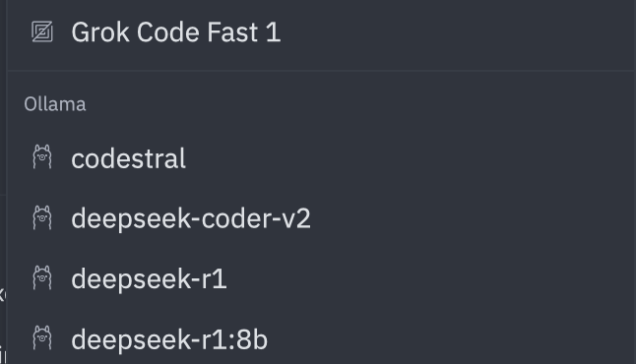Screen dimensions: 636x364
Task: Click the "Fast 1" text of the Grok entry
Action: point(243,32)
